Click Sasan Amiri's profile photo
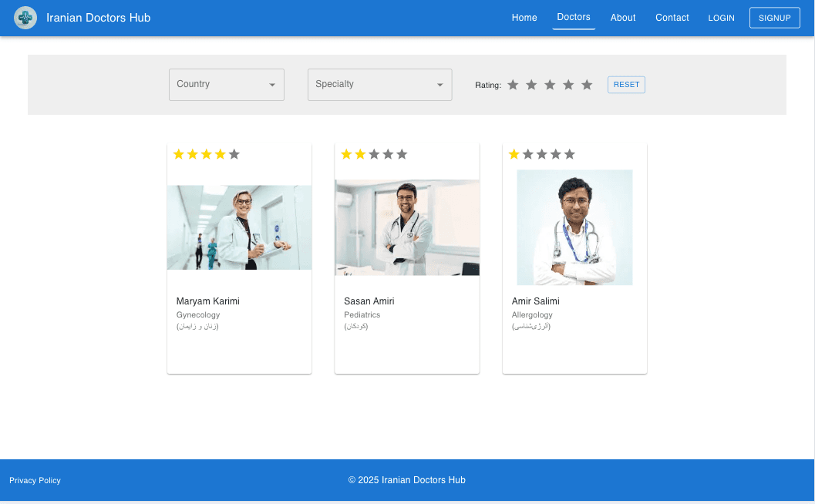The width and height of the screenshot is (815, 504). [x=407, y=227]
